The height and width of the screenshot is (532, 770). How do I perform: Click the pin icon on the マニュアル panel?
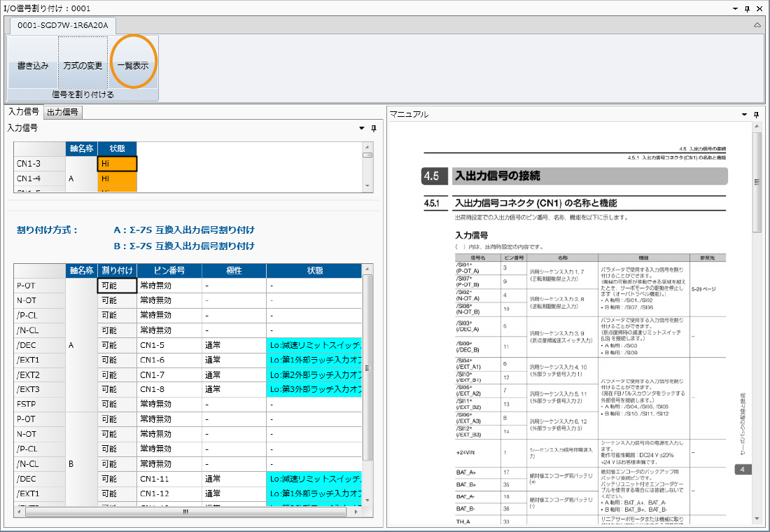point(757,114)
